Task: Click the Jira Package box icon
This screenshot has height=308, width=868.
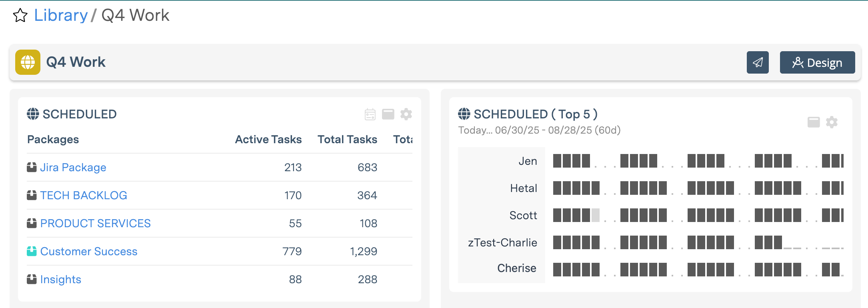Action: [x=32, y=167]
